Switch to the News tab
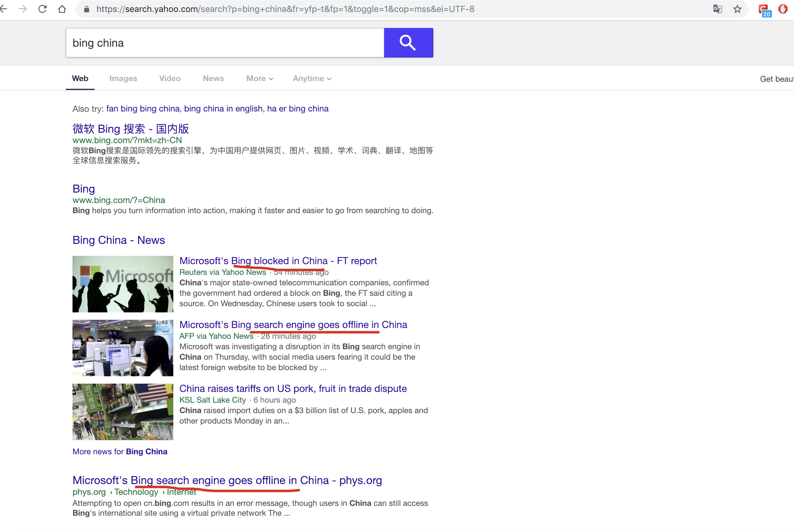Screen dimensions: 794x532 coord(213,78)
